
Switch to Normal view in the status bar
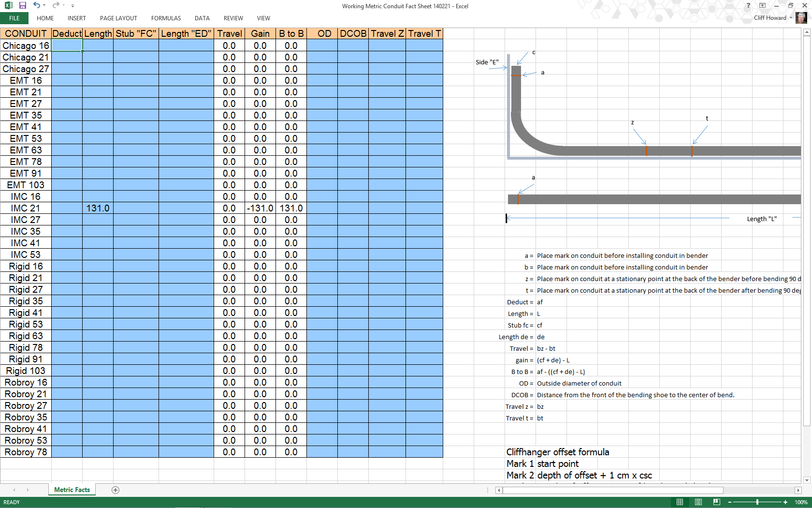pyautogui.click(x=680, y=502)
